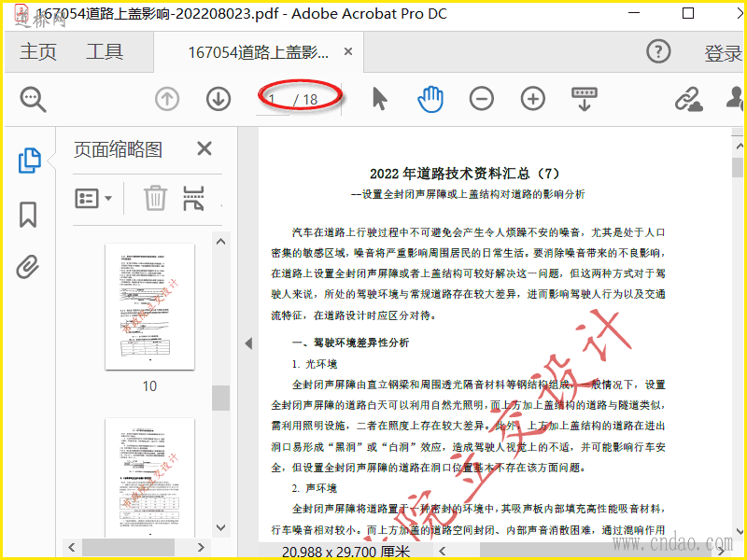Click the subheading 2. 声环境
The image size is (747, 560).
click(315, 488)
